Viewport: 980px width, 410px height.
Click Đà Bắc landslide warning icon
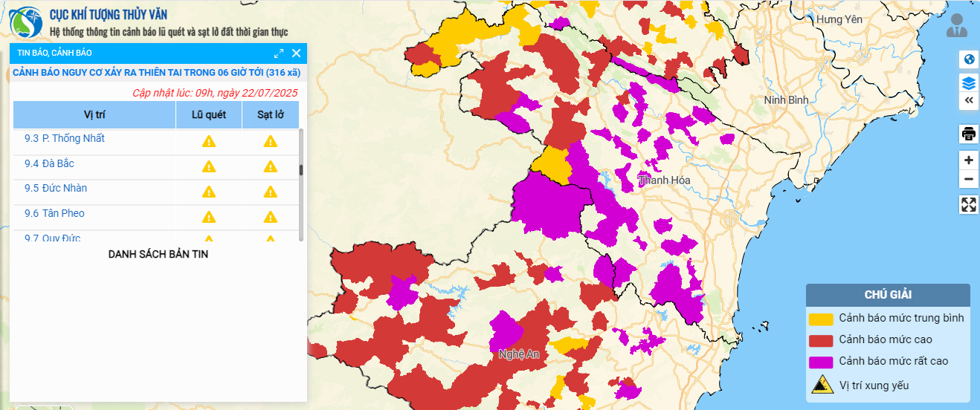tap(270, 166)
